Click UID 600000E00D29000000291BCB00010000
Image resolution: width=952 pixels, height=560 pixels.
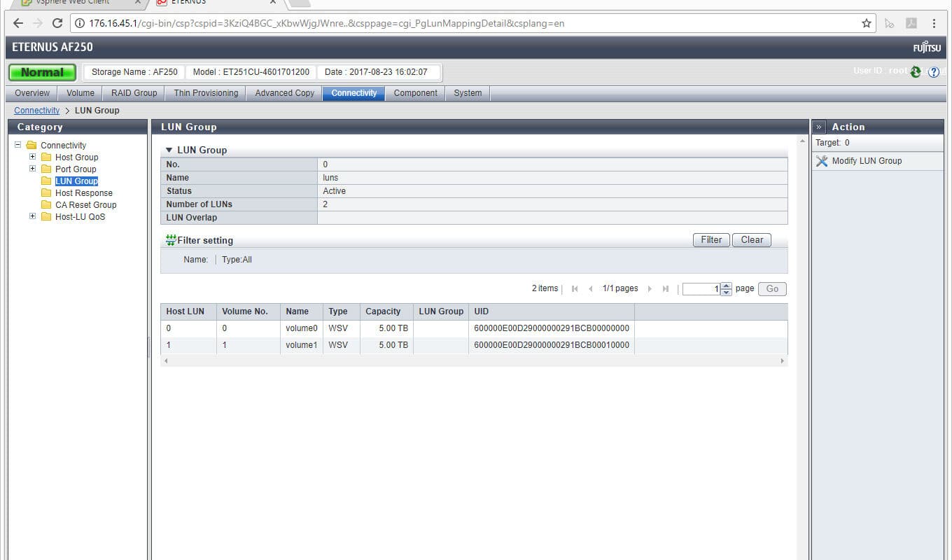[552, 345]
